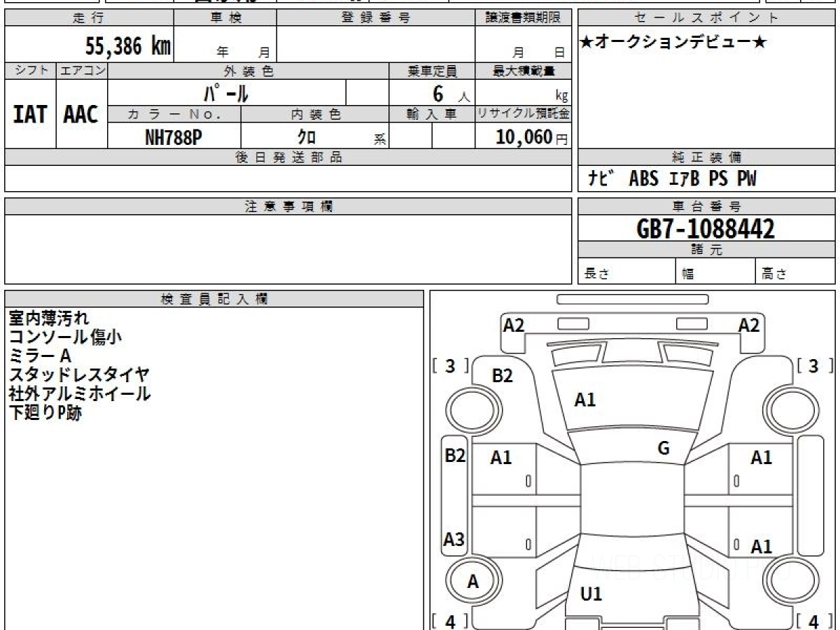Select the 社外アルミホイール inspector note
Screen dimensions: 840x630
[79, 394]
